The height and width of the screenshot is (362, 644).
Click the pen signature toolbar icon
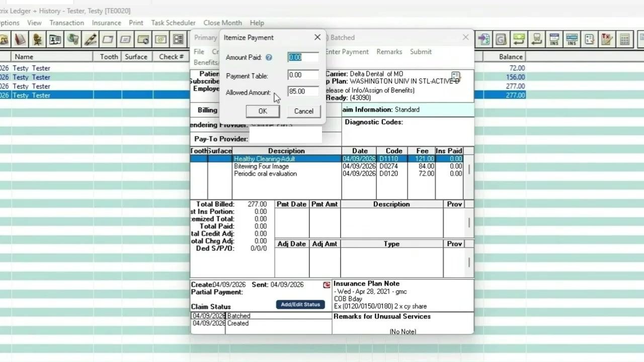[91, 39]
